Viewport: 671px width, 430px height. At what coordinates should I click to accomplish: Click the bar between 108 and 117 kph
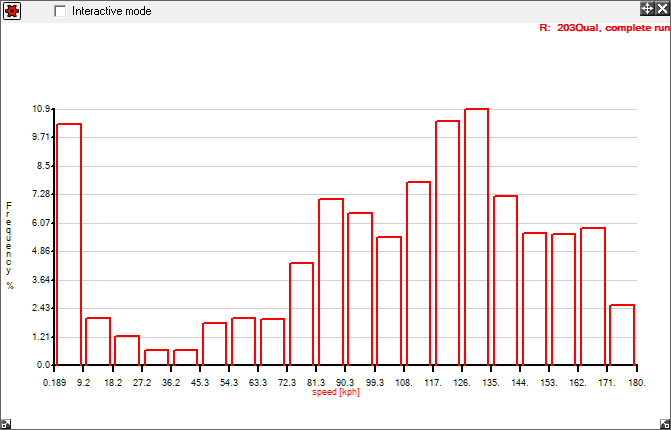tap(418, 273)
